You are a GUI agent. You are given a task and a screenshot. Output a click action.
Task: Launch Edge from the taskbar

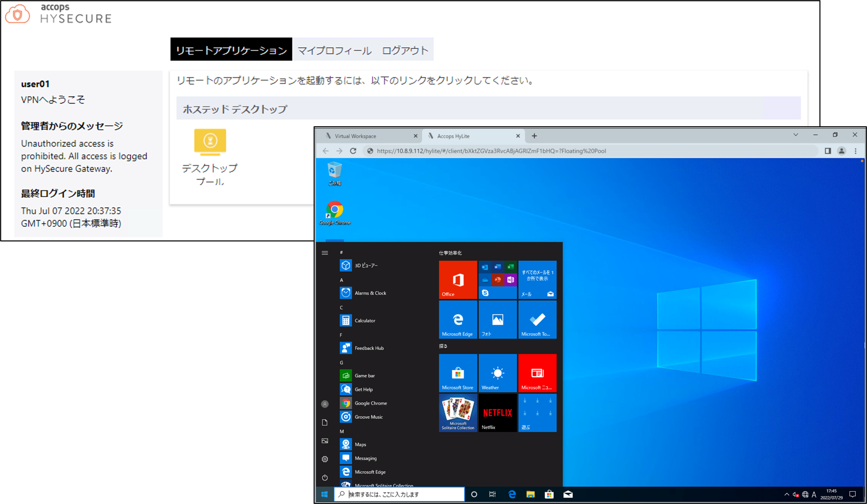tap(512, 494)
